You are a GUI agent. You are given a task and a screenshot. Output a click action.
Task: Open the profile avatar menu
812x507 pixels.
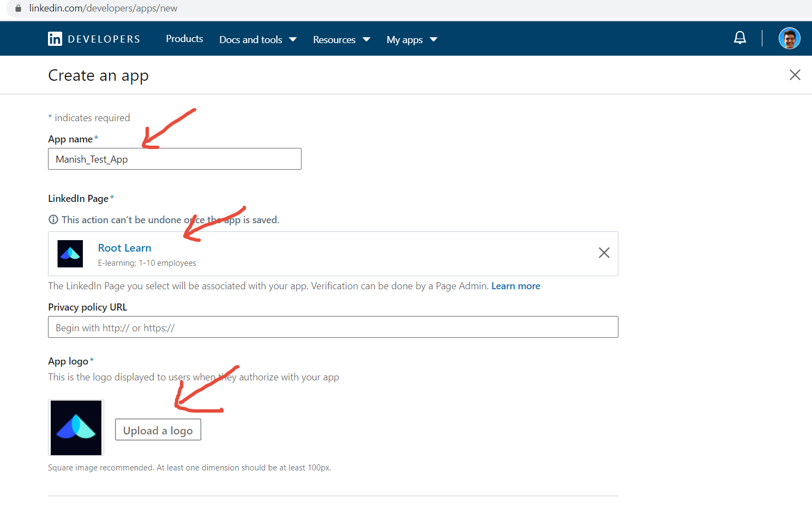click(789, 38)
